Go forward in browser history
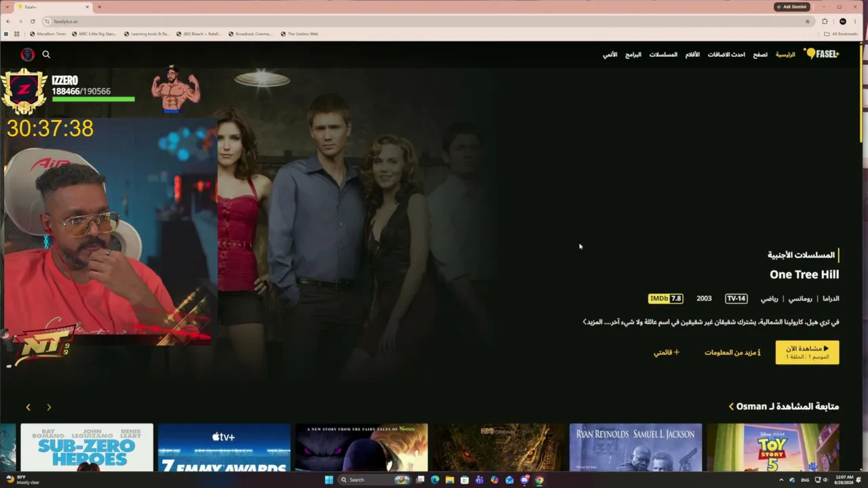The width and height of the screenshot is (868, 488). click(x=20, y=21)
